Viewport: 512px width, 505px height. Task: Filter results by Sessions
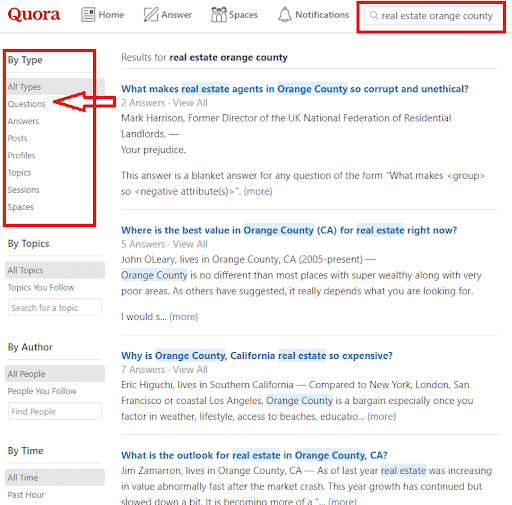pos(23,190)
